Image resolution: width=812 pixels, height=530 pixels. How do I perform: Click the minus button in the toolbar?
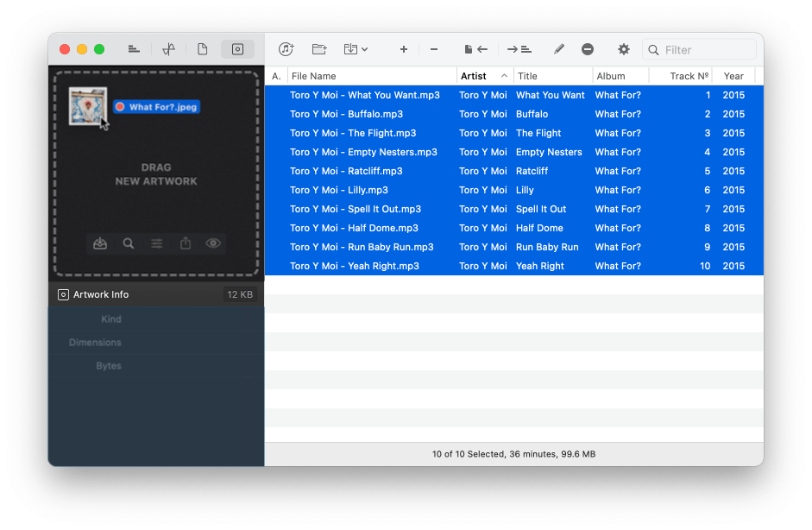coord(434,49)
